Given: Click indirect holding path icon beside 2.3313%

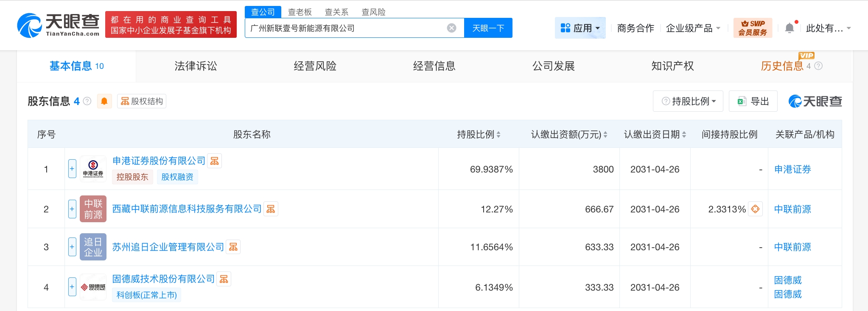Looking at the screenshot, I should [x=755, y=209].
